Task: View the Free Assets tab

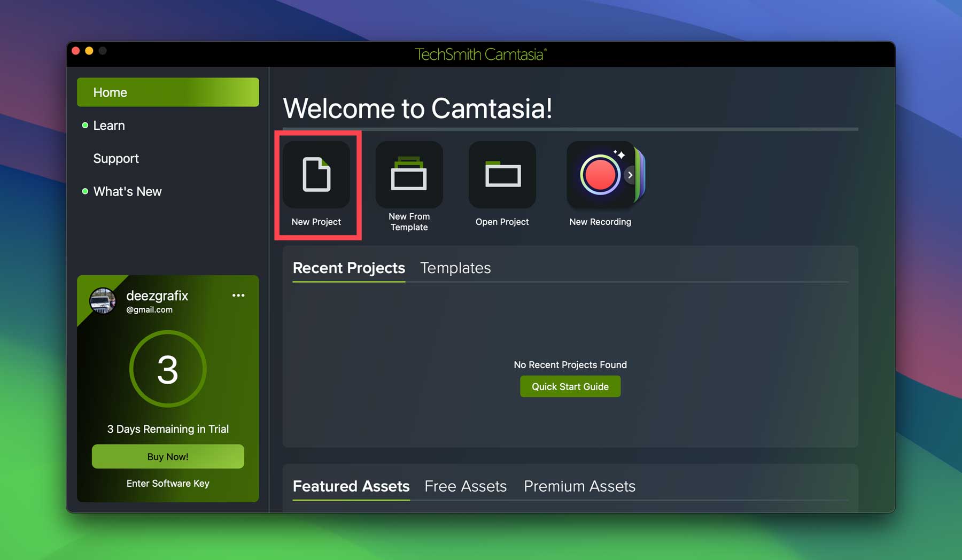Action: [465, 486]
